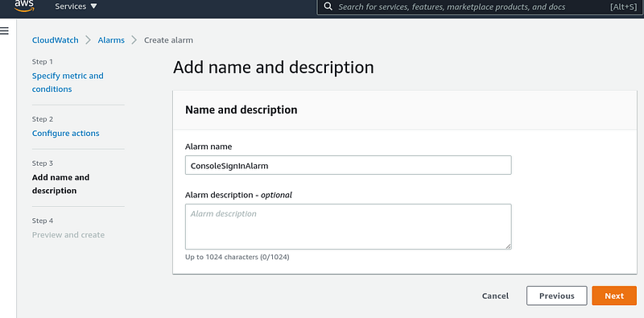Return to Specify metric and conditions step
Screen dimensions: 644x318
pos(68,82)
